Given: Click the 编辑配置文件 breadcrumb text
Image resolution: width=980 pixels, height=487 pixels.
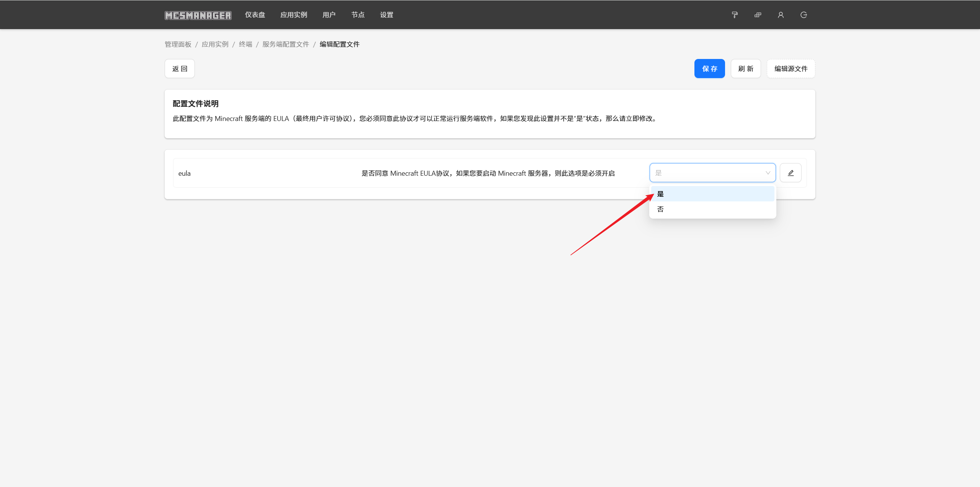Looking at the screenshot, I should point(340,44).
